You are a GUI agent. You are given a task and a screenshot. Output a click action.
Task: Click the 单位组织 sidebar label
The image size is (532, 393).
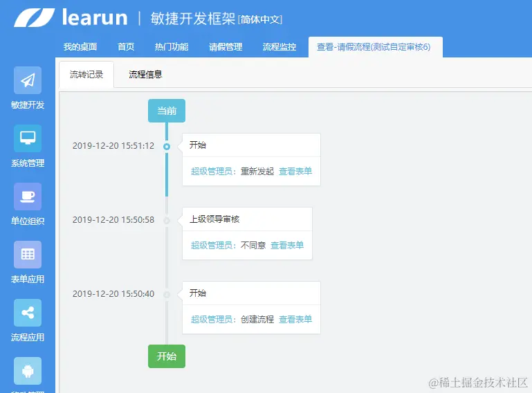click(28, 221)
